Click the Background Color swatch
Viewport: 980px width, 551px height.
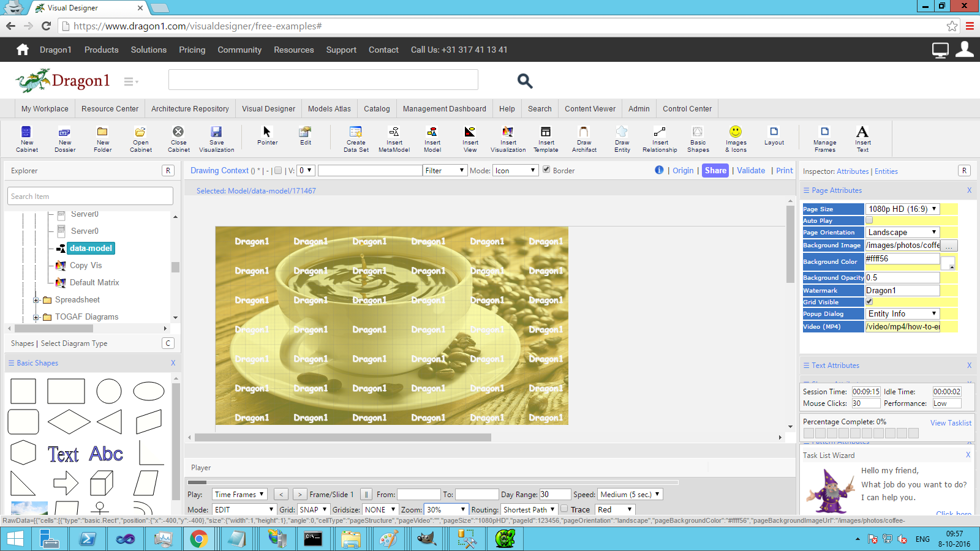pyautogui.click(x=948, y=262)
